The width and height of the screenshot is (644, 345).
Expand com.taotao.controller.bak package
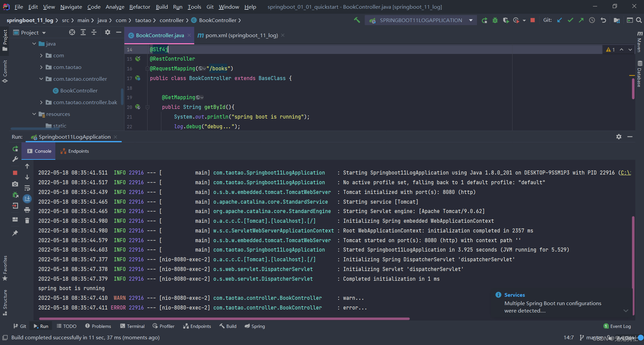click(x=41, y=102)
